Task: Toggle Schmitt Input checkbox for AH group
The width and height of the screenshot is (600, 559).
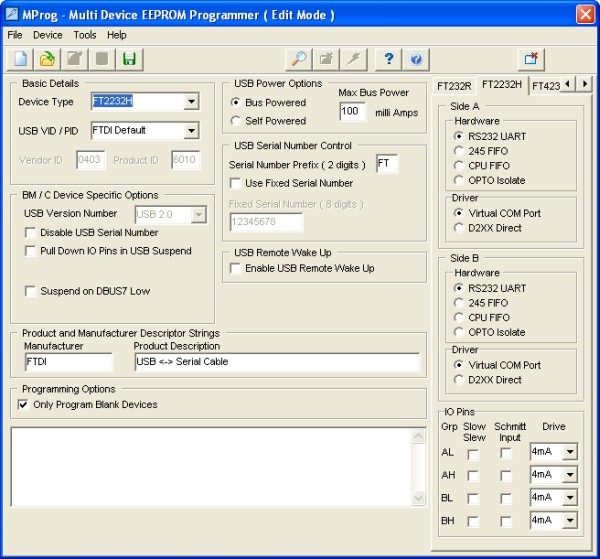Action: 506,476
